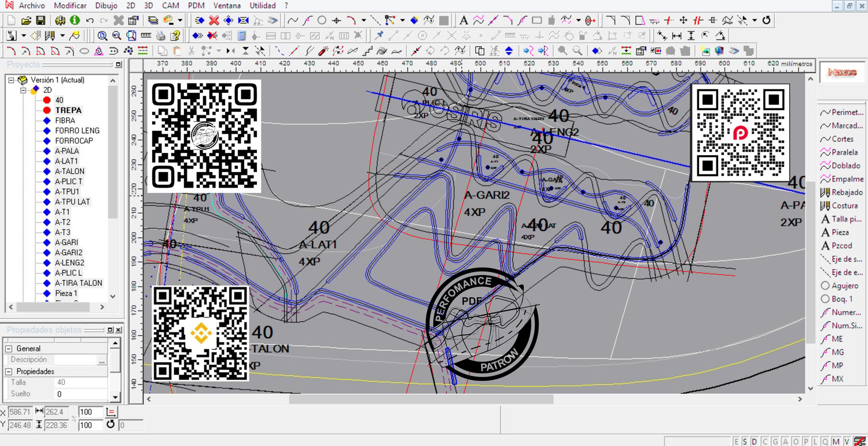This screenshot has height=446, width=868.
Task: Select the circle drawing tool
Action: (322, 20)
